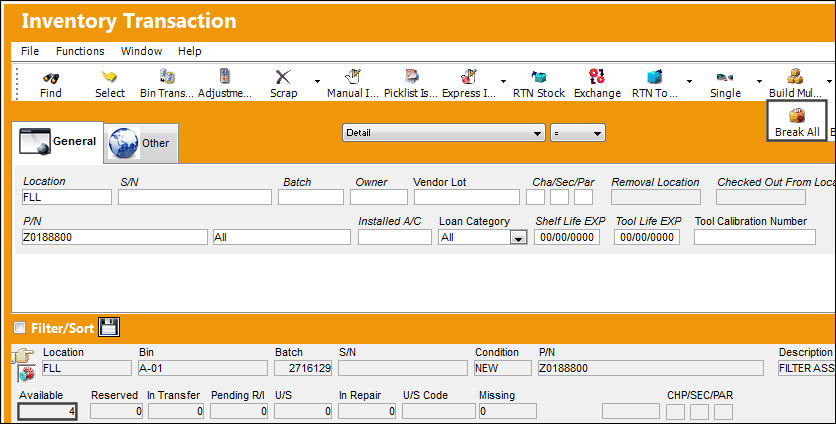
Task: Click the Removal Location field
Action: (656, 197)
